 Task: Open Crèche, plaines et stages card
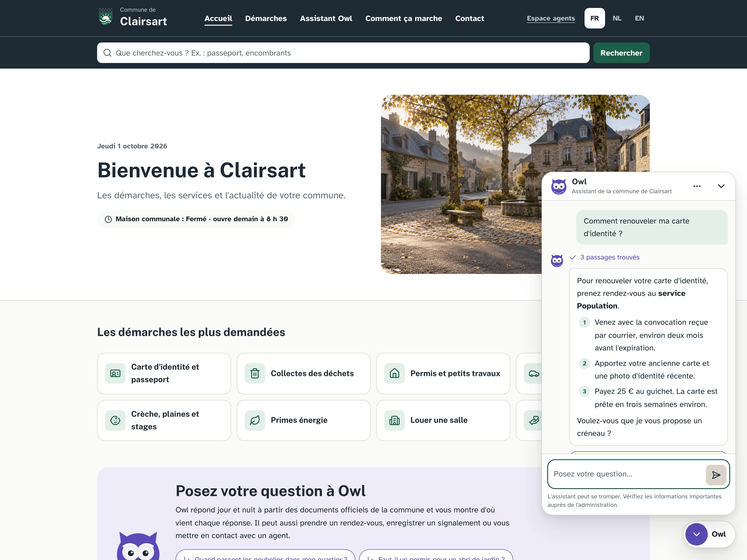tap(164, 420)
